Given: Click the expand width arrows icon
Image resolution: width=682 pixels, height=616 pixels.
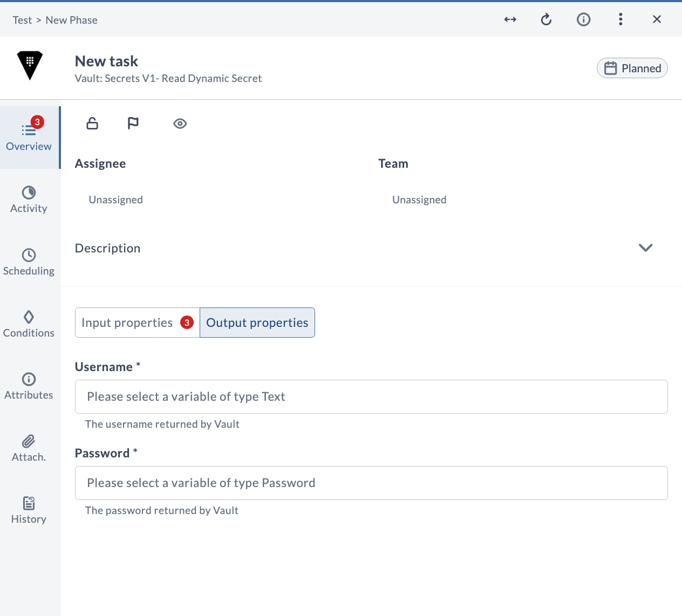Looking at the screenshot, I should pyautogui.click(x=510, y=19).
